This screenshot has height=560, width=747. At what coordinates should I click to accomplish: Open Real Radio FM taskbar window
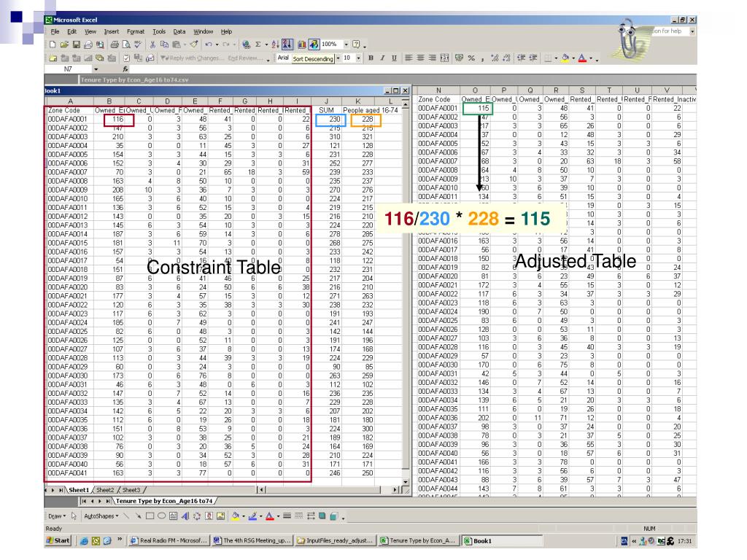click(x=169, y=541)
